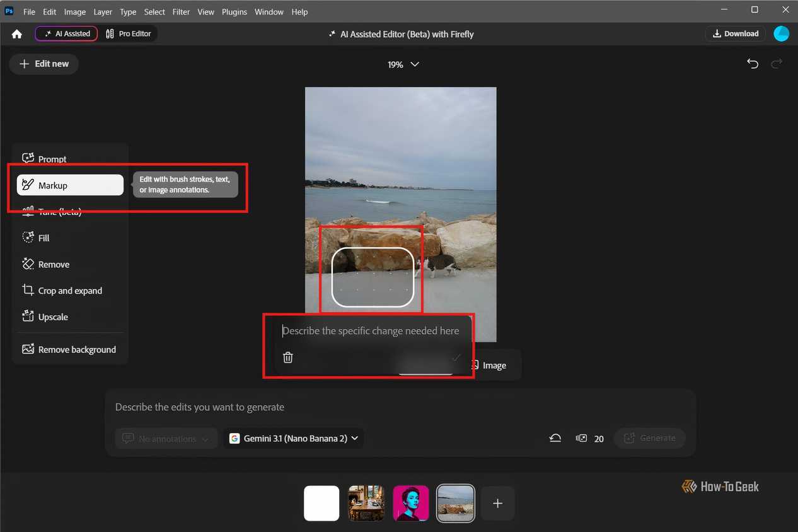Click the Photoshop app logo icon
Image resolution: width=798 pixels, height=532 pixels.
coord(9,11)
